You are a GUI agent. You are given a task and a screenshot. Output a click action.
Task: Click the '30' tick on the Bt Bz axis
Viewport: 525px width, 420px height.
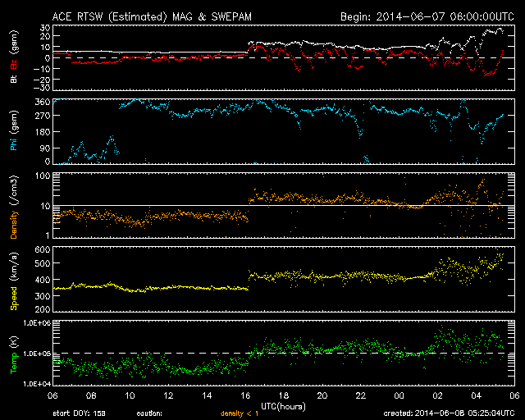point(45,28)
